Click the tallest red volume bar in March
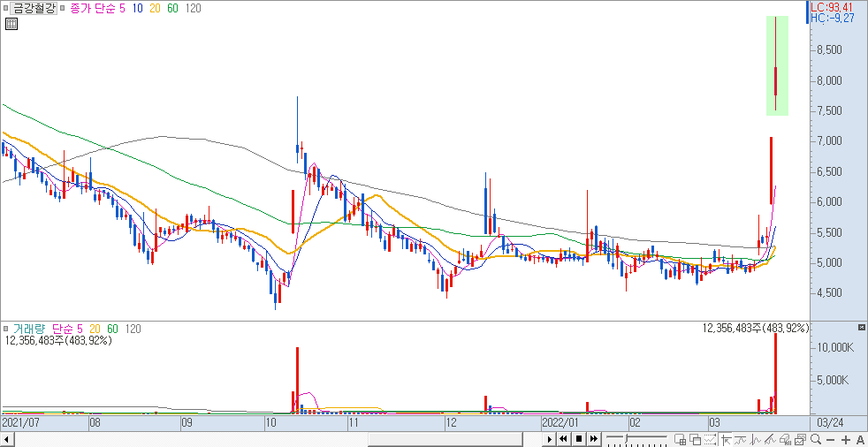 (x=775, y=374)
